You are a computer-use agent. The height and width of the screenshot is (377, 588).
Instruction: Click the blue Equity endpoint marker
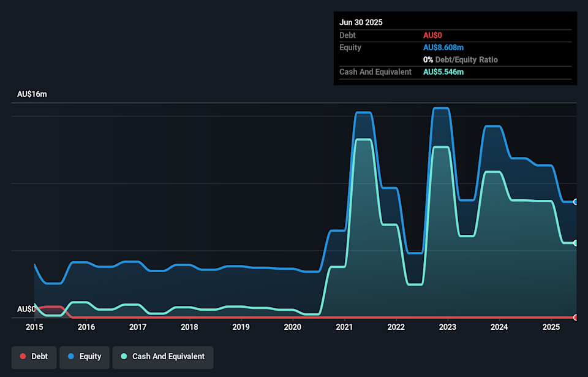[576, 202]
